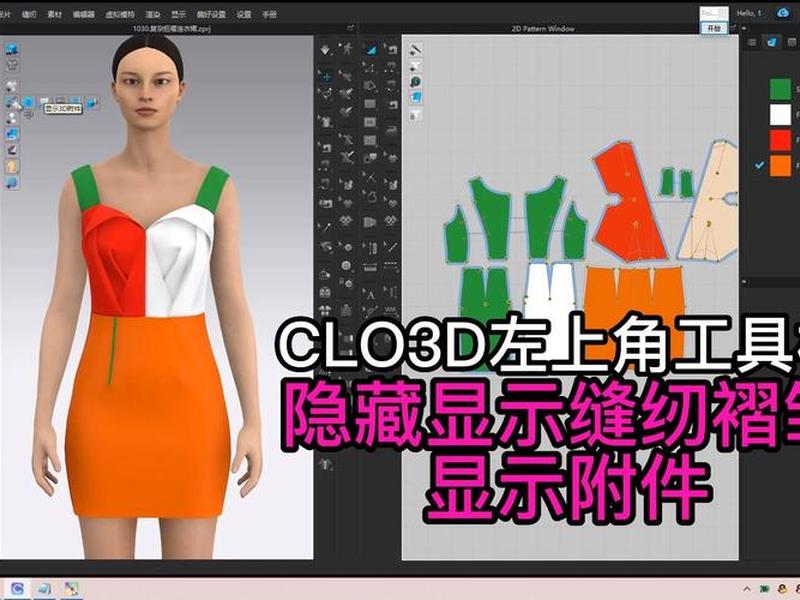Open the 显示 (display) menu
The height and width of the screenshot is (600, 800).
[x=178, y=14]
